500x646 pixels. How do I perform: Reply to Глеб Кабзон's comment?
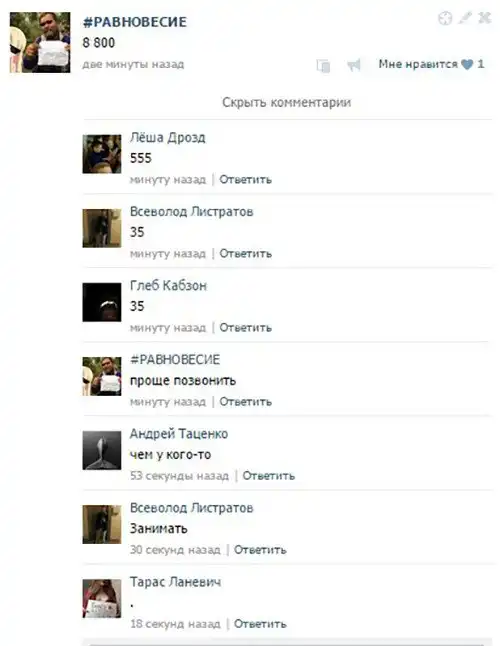click(x=245, y=328)
